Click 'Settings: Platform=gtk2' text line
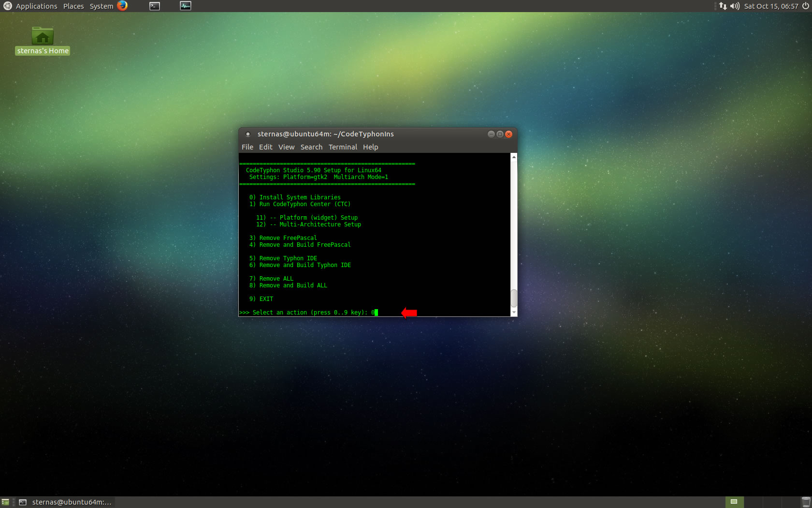 pos(319,177)
